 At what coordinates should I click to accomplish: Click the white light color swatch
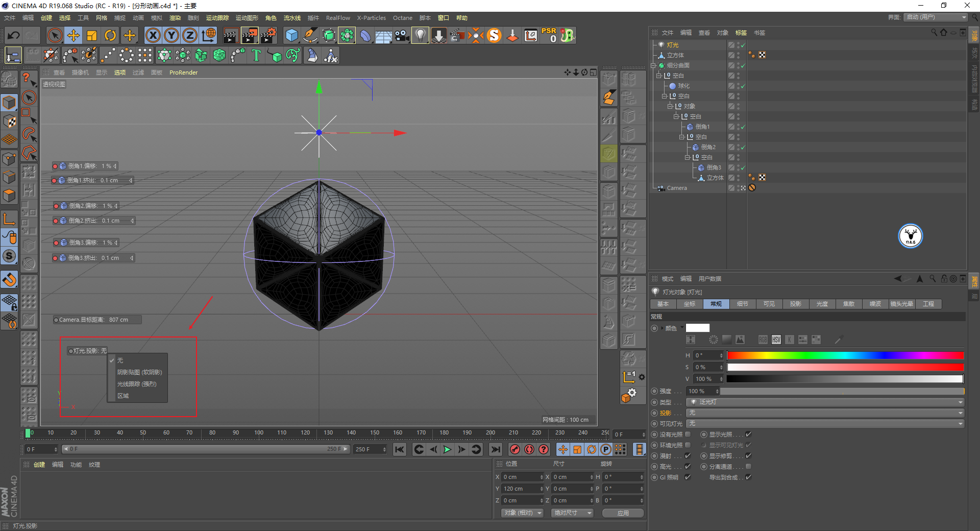pos(698,328)
